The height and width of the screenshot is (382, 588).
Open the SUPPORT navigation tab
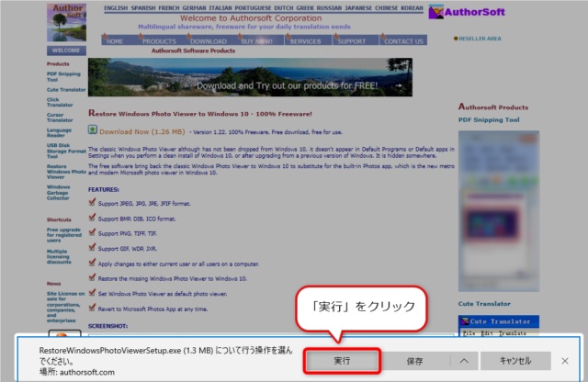351,40
